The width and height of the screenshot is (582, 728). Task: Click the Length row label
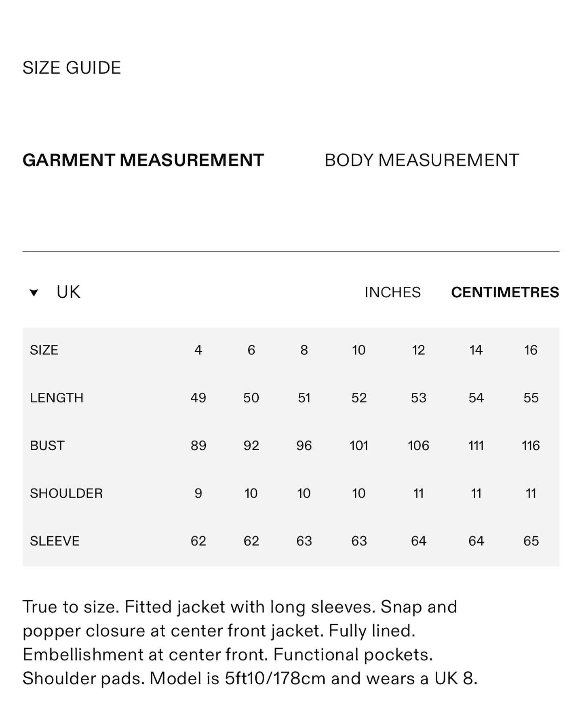tap(57, 398)
